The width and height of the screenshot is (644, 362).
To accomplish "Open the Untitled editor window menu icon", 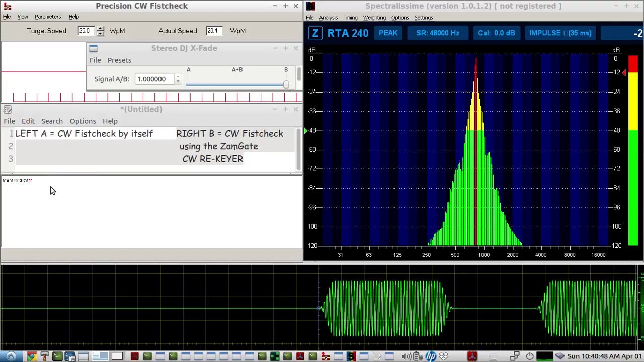I will (7, 109).
